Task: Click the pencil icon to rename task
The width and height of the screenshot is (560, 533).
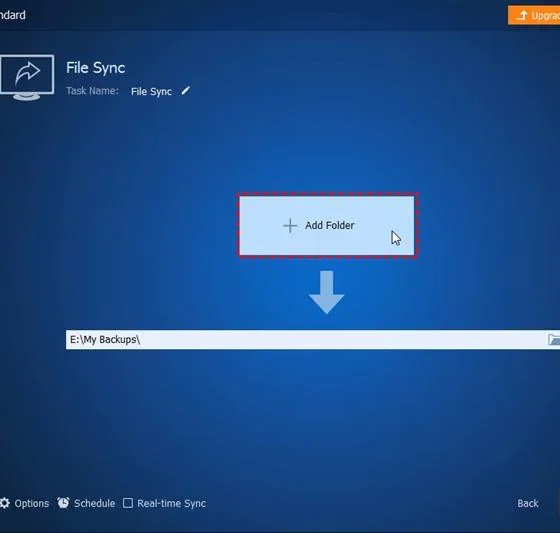Action: [x=185, y=91]
